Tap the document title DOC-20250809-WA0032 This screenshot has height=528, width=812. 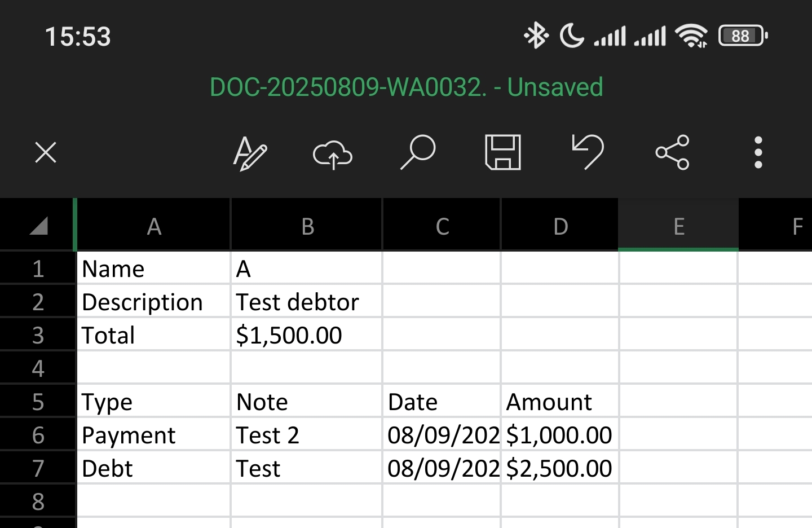(x=406, y=87)
